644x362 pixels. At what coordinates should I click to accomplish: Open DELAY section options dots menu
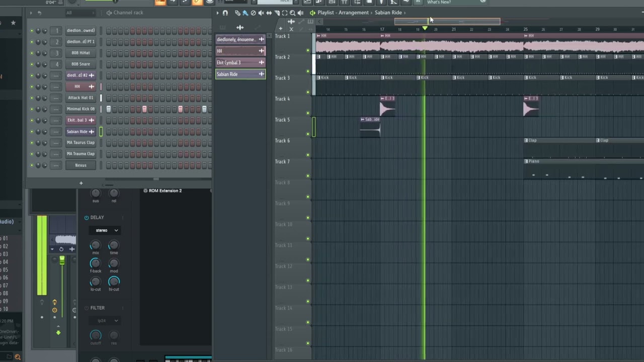[x=123, y=218]
